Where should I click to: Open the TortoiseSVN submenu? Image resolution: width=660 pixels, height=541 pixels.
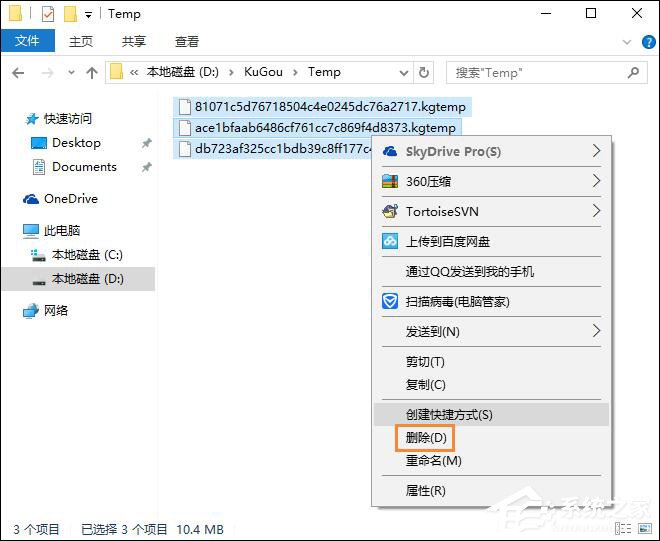tap(491, 211)
